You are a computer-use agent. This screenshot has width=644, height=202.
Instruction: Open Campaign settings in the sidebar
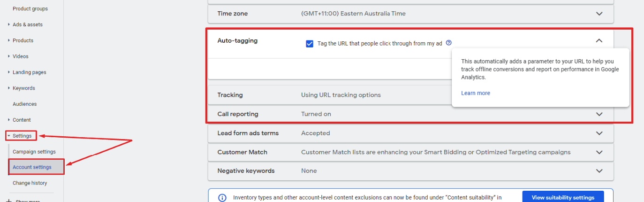tap(34, 152)
